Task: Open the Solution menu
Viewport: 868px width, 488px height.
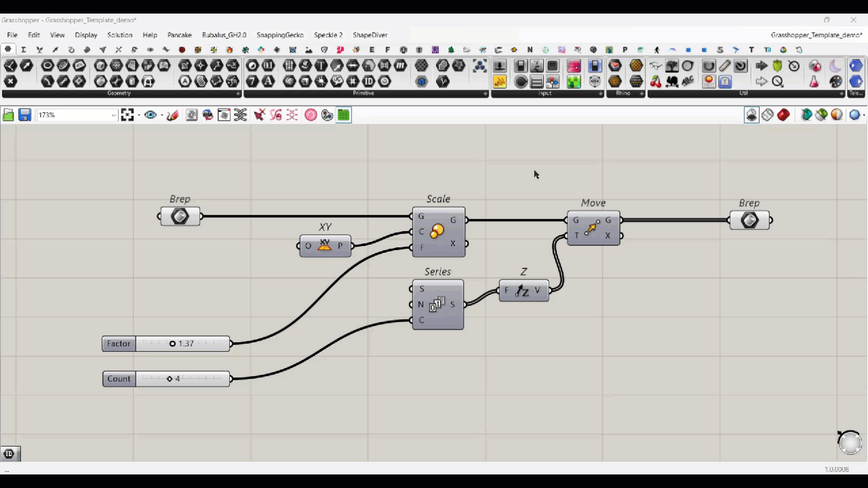Action: tap(119, 35)
